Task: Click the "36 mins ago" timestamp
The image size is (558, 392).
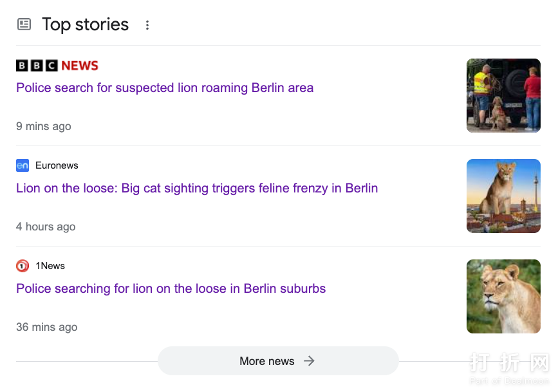Action: pyautogui.click(x=46, y=327)
